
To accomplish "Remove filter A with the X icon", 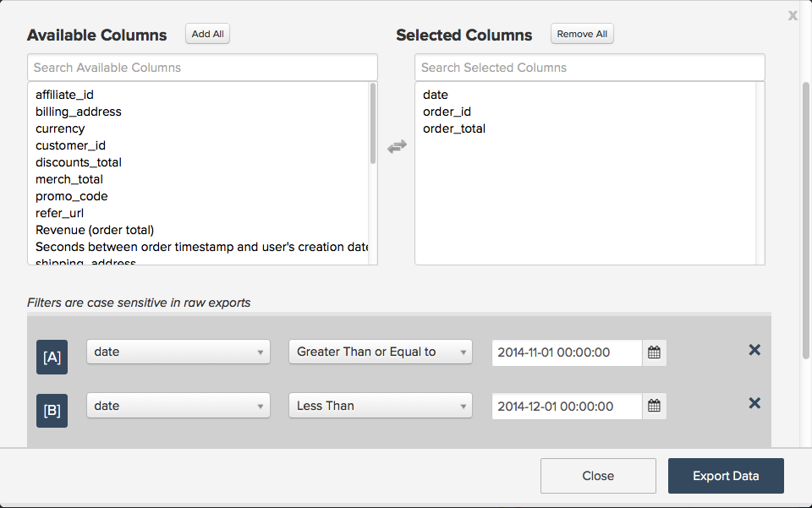I will 754,350.
